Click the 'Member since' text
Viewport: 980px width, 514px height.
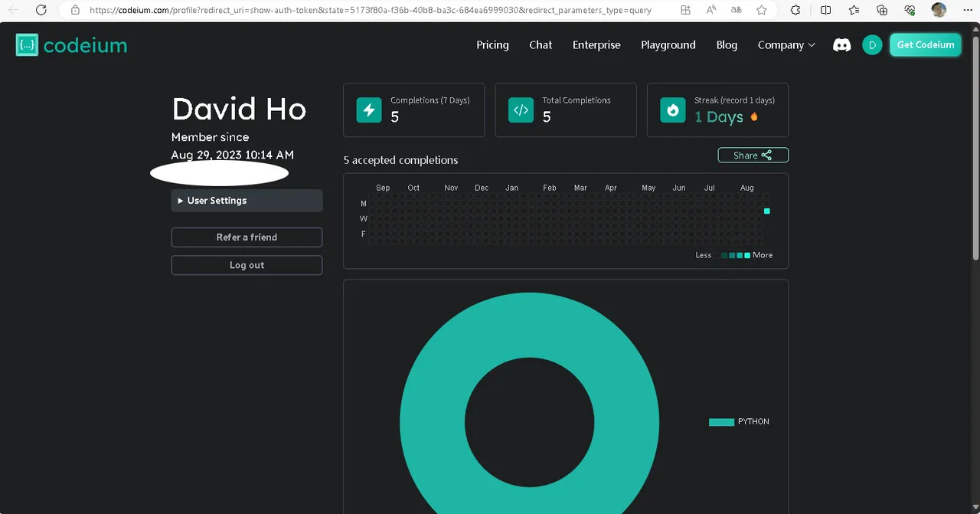tap(210, 137)
